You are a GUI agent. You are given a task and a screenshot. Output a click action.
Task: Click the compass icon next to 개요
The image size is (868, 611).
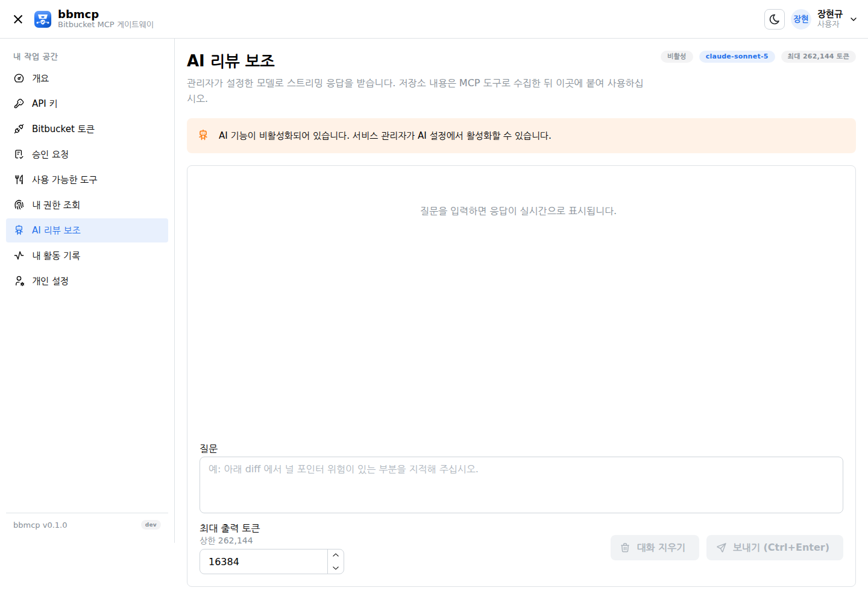(19, 78)
